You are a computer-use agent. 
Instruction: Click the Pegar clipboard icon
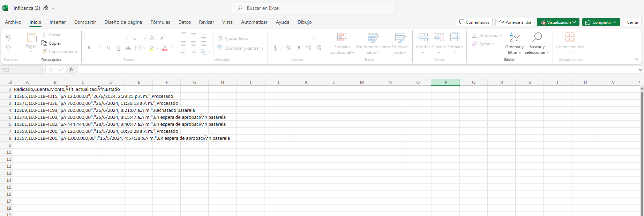[x=31, y=37]
